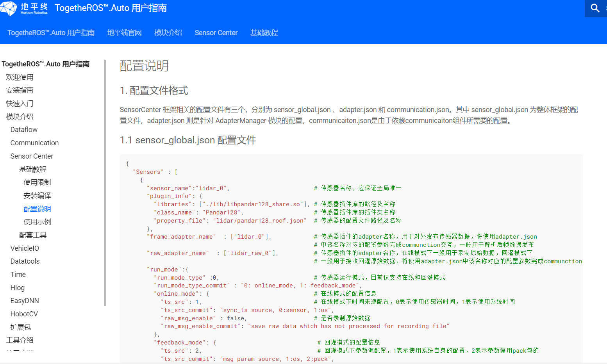Image resolution: width=607 pixels, height=364 pixels.
Task: Expand the Dataflow sidebar entry
Action: [24, 130]
